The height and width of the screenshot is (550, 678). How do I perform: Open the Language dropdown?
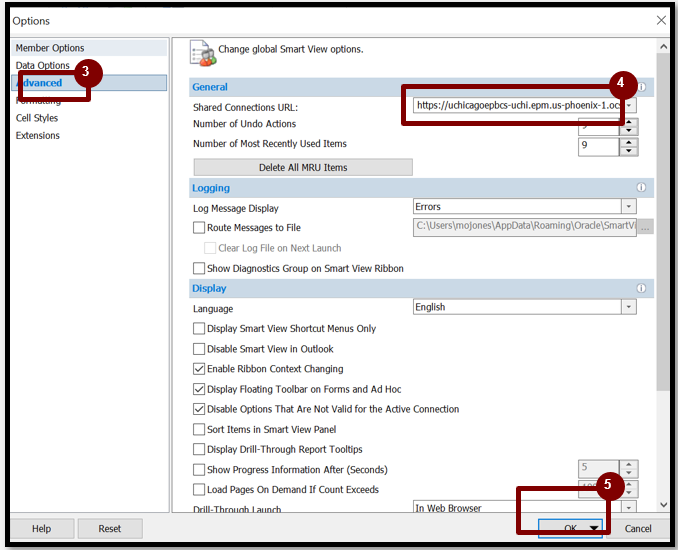(x=629, y=307)
